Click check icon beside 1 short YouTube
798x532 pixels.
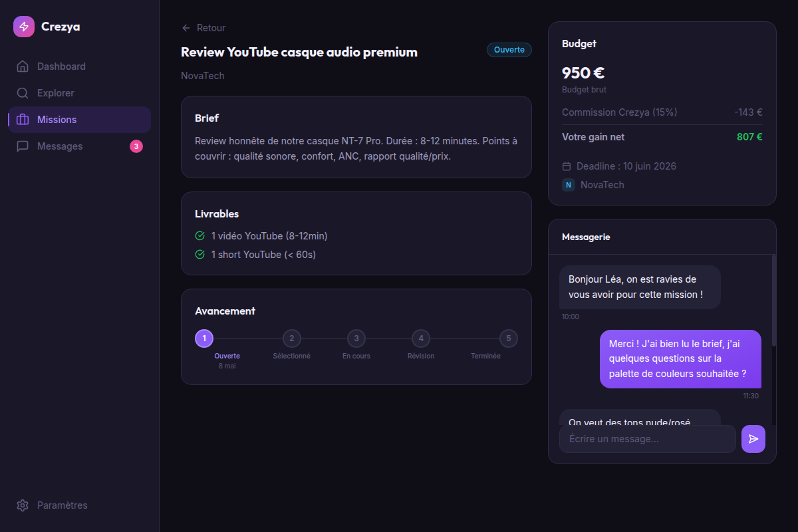point(199,255)
